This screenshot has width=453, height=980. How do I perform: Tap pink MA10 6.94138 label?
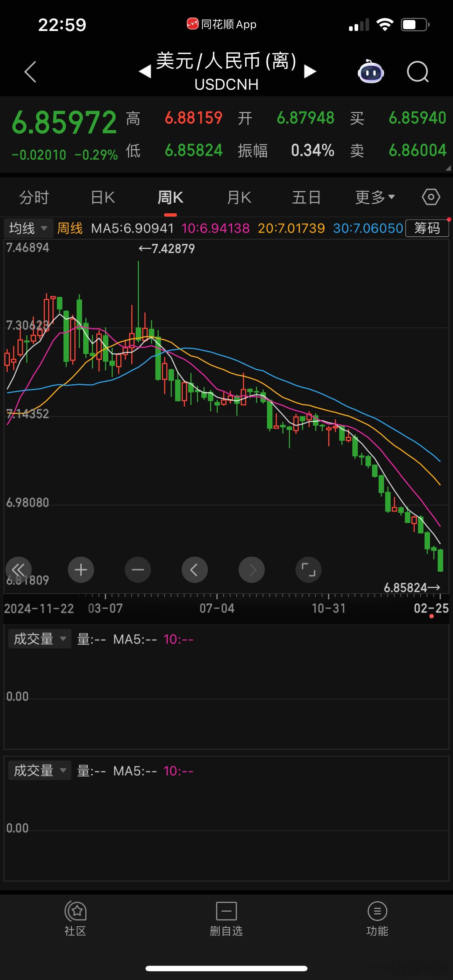click(216, 228)
